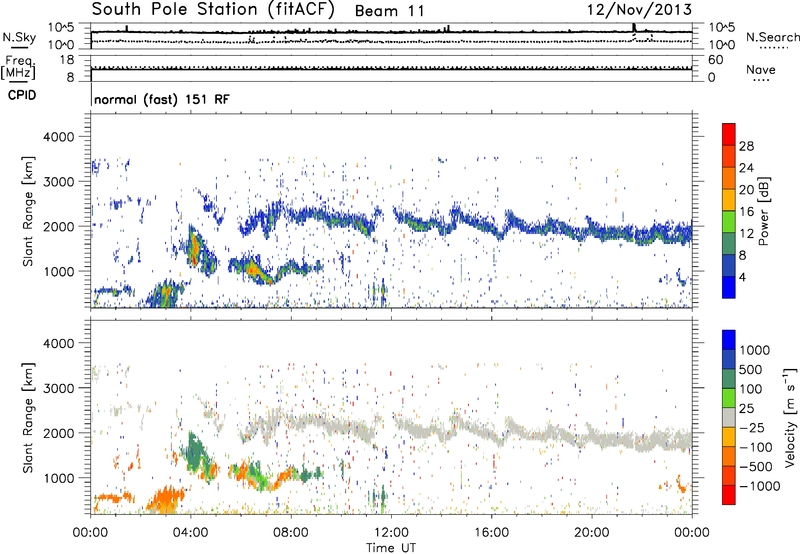
Task: Click the 'Velocity [m s-1]' colorbar title
Action: pos(790,417)
